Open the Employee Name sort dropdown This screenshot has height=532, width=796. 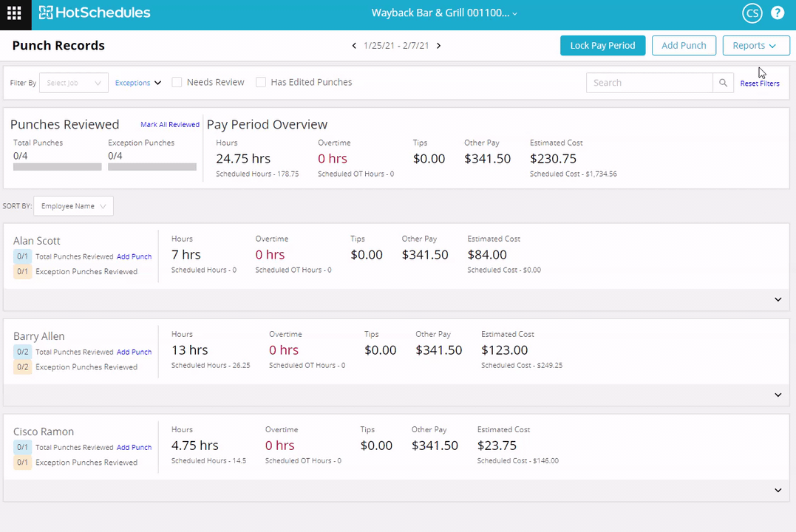[73, 206]
